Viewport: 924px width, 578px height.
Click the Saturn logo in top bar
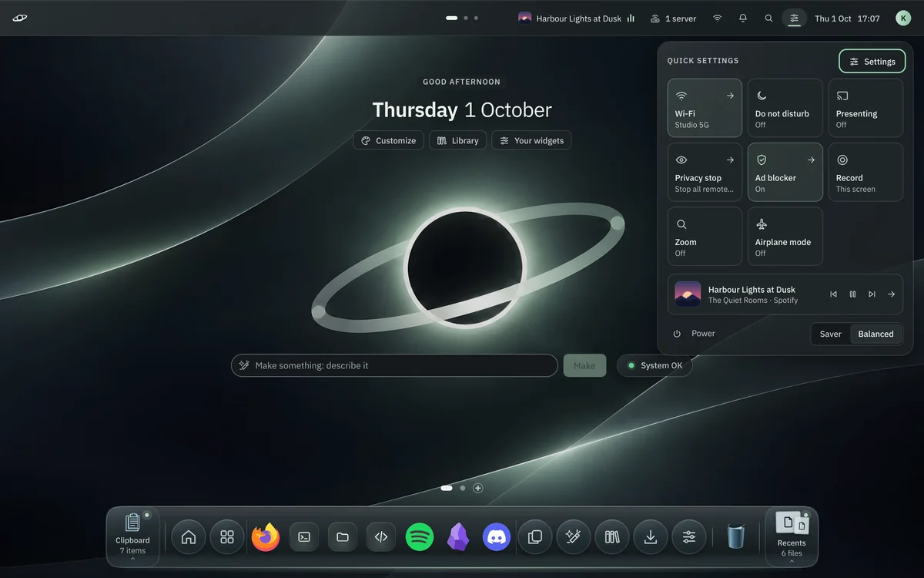click(20, 18)
